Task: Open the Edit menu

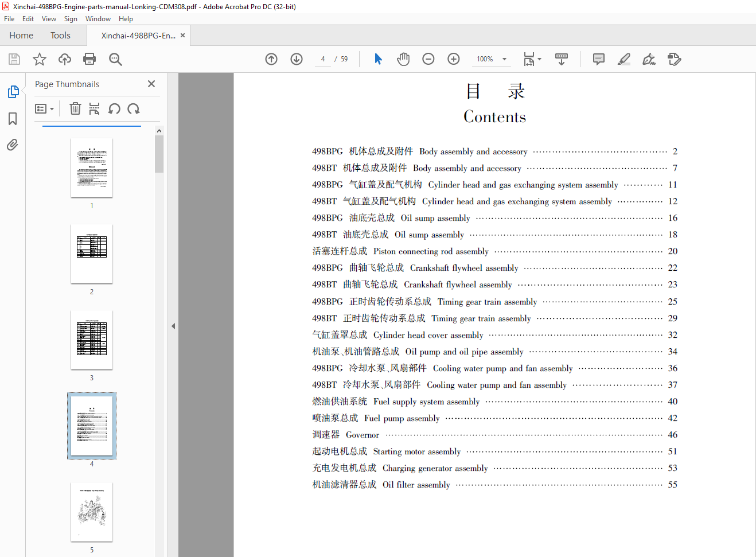Action: (28, 19)
